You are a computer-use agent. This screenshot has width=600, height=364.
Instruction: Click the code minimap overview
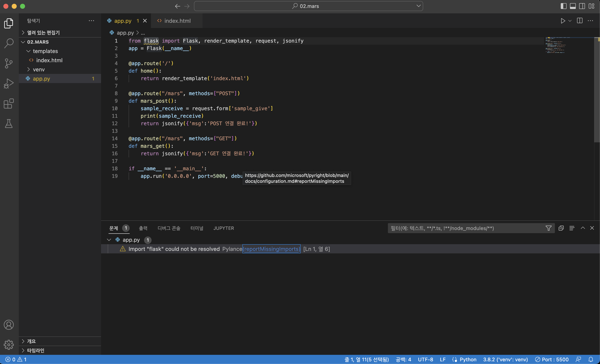(569, 45)
